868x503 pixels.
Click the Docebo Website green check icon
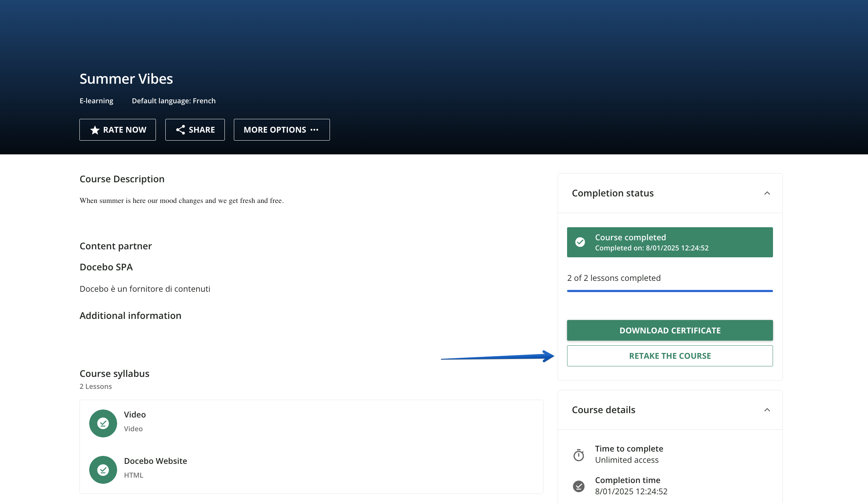pyautogui.click(x=103, y=470)
